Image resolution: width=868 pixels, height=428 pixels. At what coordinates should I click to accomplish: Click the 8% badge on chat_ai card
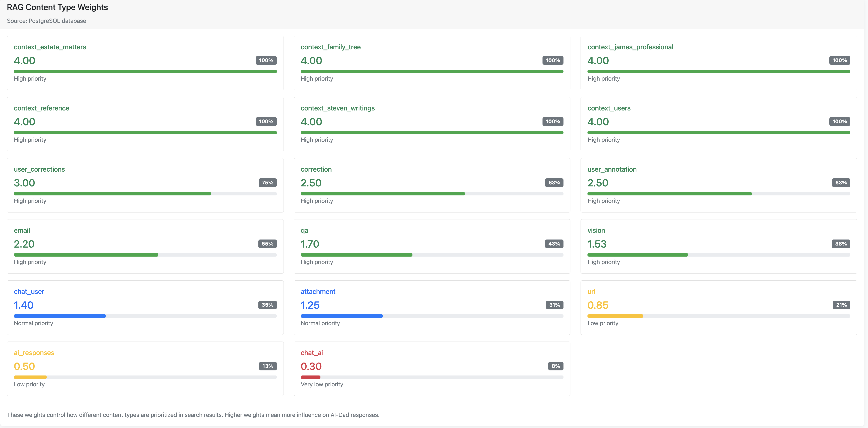click(x=555, y=366)
